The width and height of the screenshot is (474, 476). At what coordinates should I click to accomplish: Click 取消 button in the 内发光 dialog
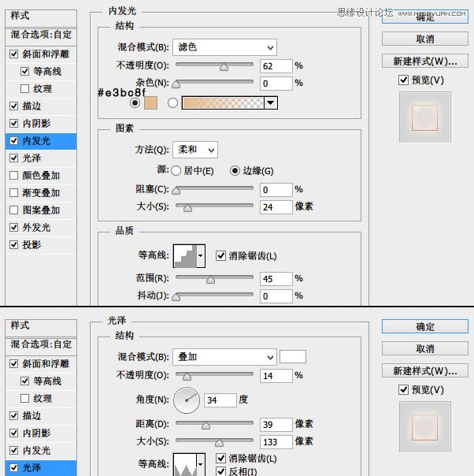click(x=425, y=39)
